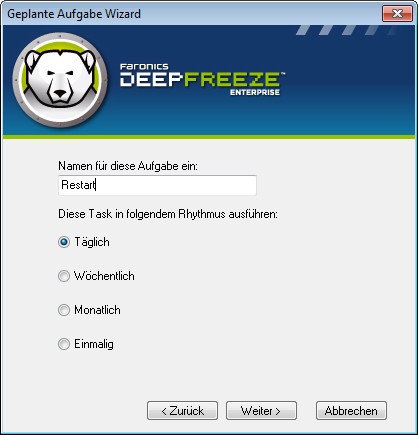418x435 pixels.
Task: Click the green FREEZE wordmark
Action: 231,79
